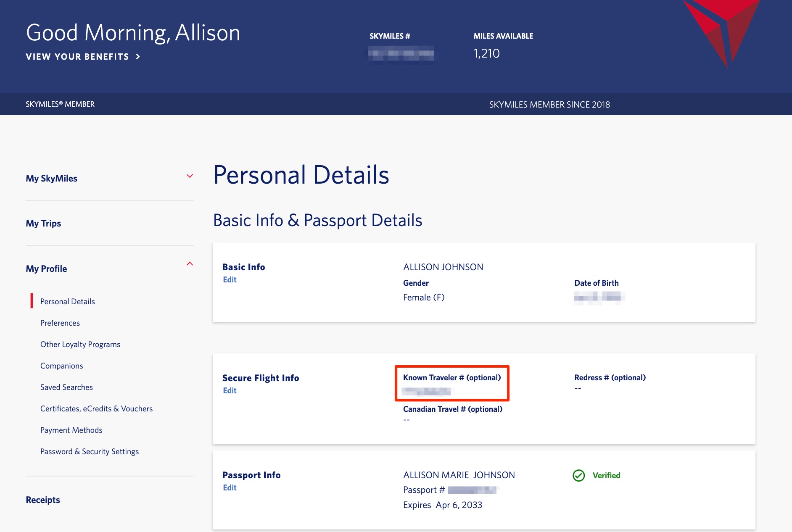This screenshot has width=792, height=532.
Task: Edit the Secure Flight Info section
Action: click(x=230, y=390)
